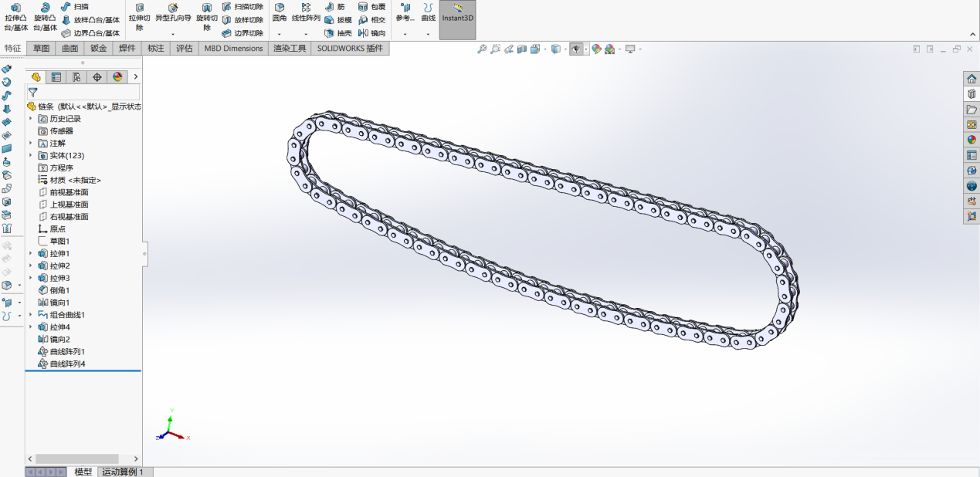The width and height of the screenshot is (980, 477).
Task: Switch to the ConfigurationManager panel tab
Action: coord(76,77)
